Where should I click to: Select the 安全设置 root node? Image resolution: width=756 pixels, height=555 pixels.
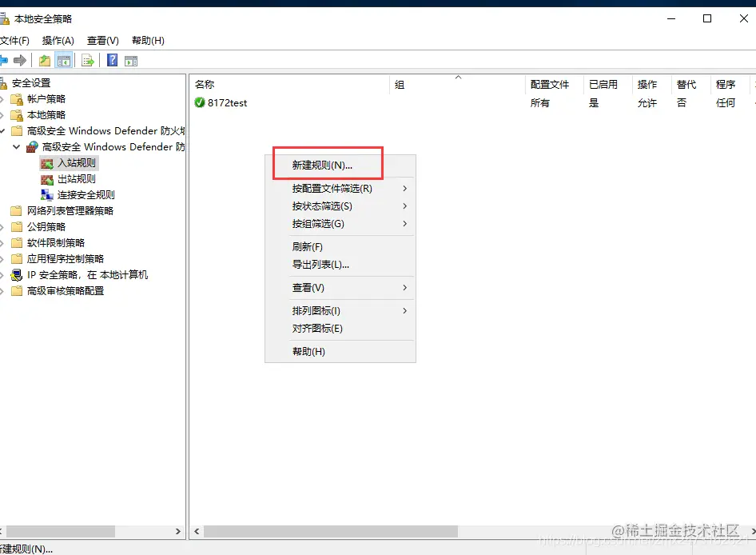click(31, 83)
